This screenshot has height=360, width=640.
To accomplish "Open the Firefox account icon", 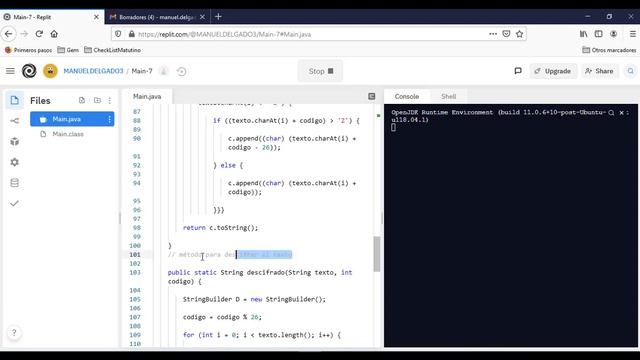I will coord(613,34).
